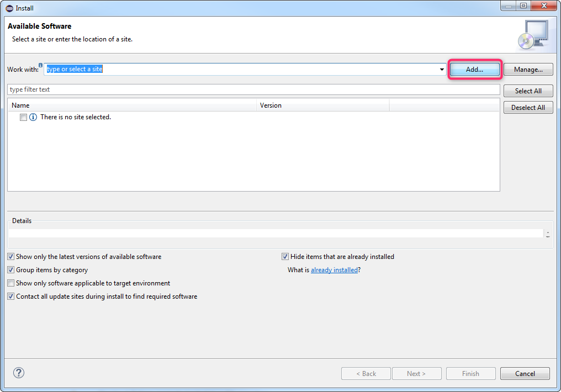
Task: Click the Name column header
Action: click(x=132, y=105)
